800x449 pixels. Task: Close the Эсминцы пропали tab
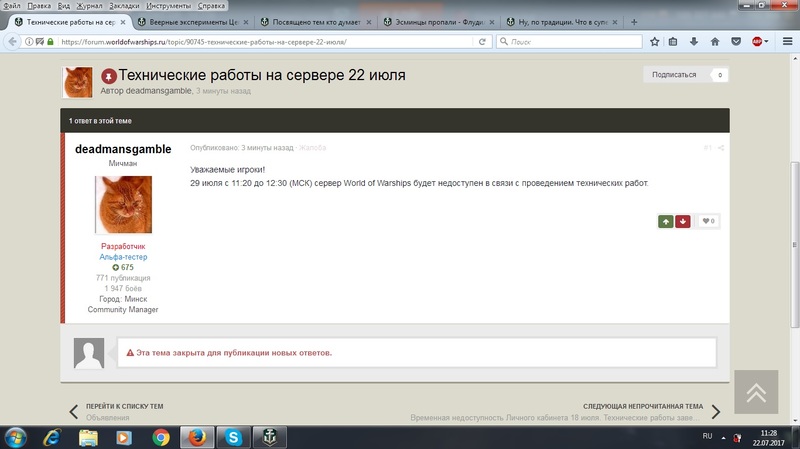492,22
